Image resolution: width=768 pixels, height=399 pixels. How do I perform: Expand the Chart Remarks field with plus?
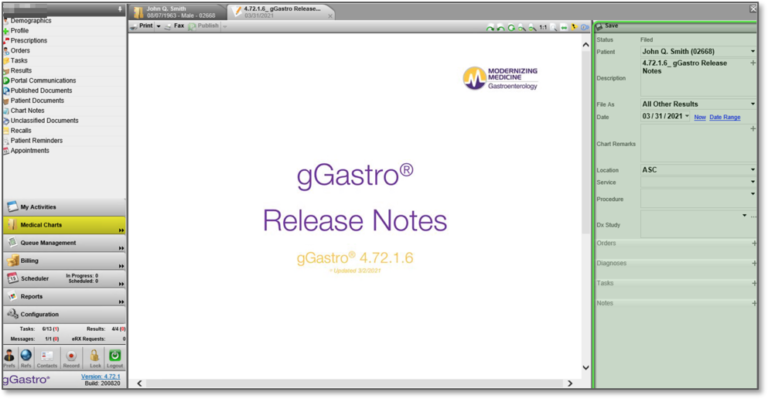coord(753,129)
